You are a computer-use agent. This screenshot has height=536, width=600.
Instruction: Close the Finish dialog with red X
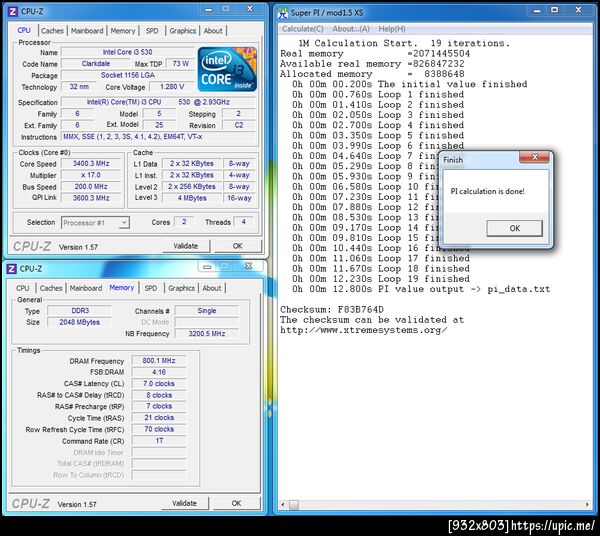[x=535, y=157]
